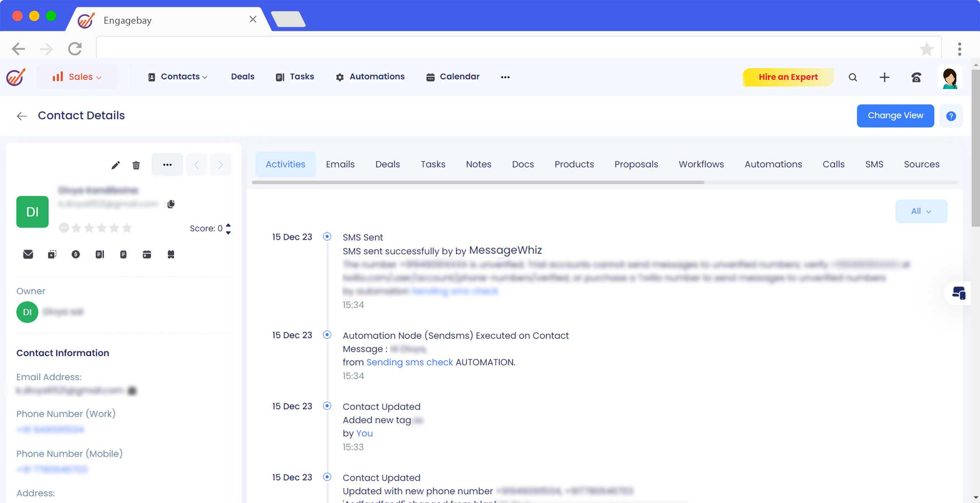Click the plus quick add icon

(884, 77)
